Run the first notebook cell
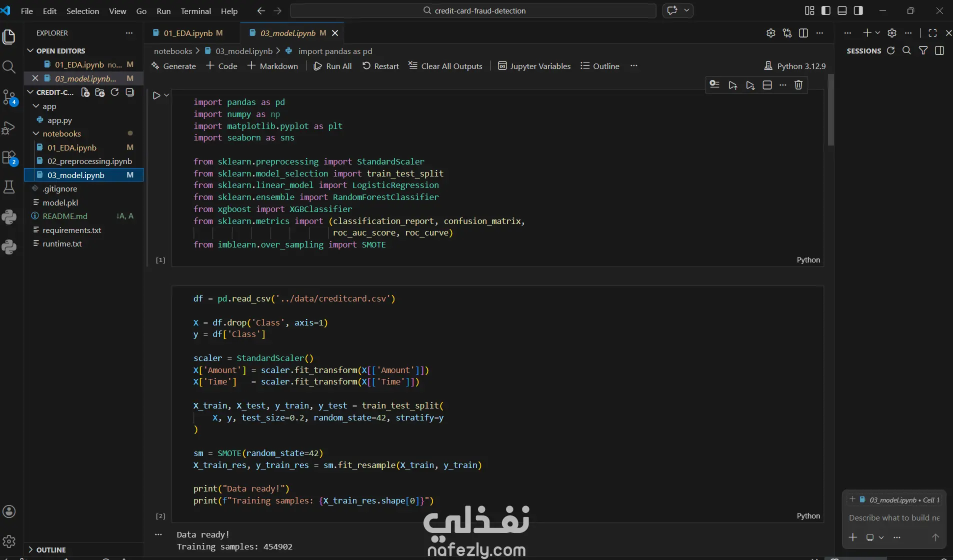Image resolution: width=953 pixels, height=560 pixels. tap(156, 95)
